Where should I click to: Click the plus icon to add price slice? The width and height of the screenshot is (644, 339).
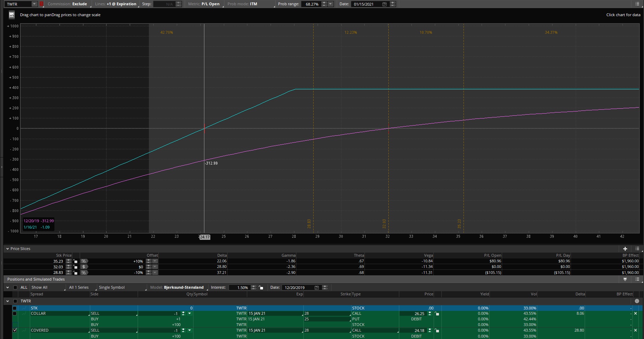coord(625,249)
